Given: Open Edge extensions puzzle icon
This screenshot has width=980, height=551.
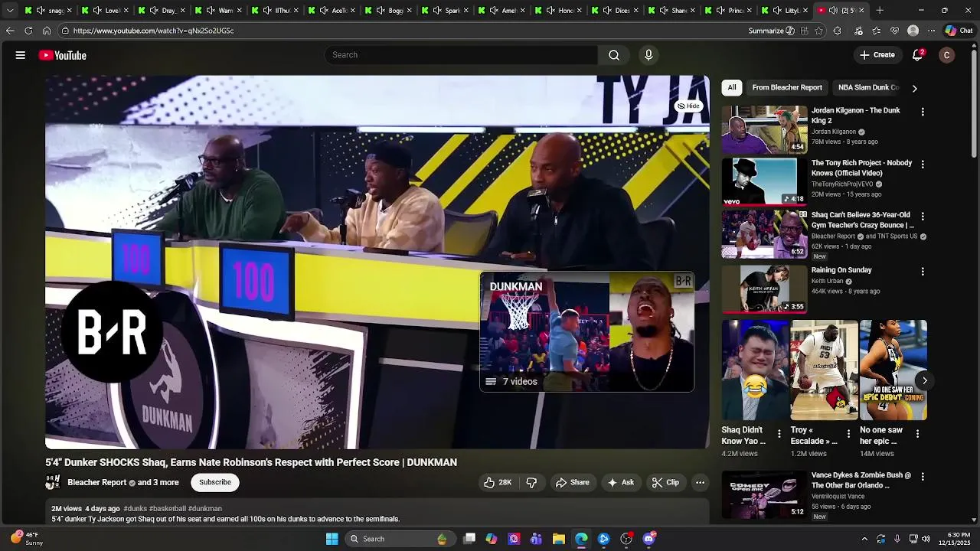Looking at the screenshot, I should tap(837, 31).
